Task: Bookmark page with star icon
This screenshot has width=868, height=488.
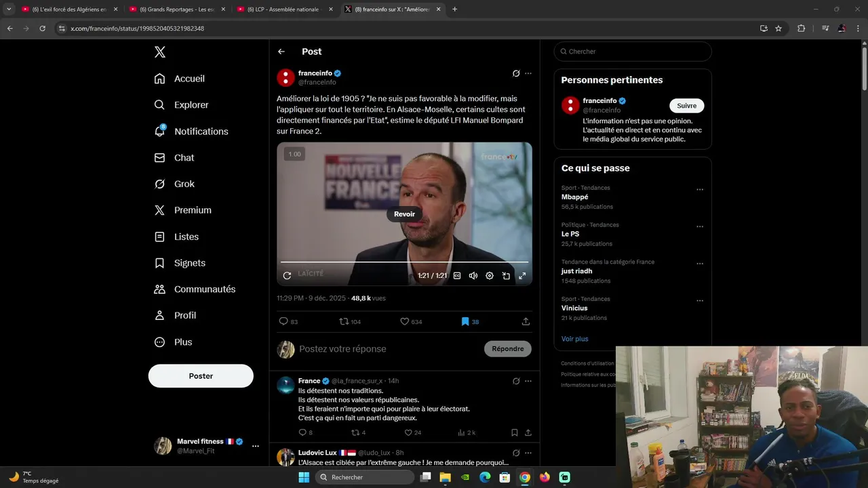Action: click(x=778, y=28)
